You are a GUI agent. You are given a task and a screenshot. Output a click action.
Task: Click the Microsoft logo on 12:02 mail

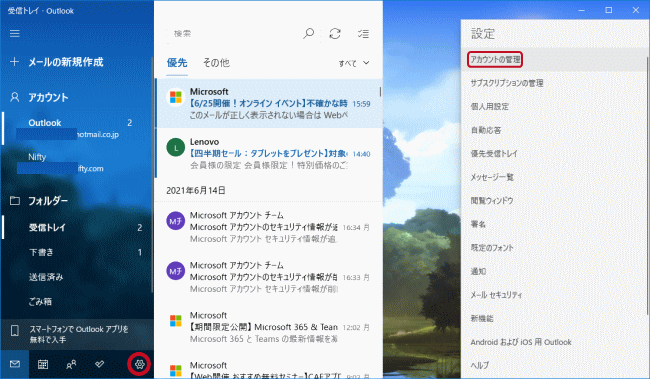(x=175, y=321)
